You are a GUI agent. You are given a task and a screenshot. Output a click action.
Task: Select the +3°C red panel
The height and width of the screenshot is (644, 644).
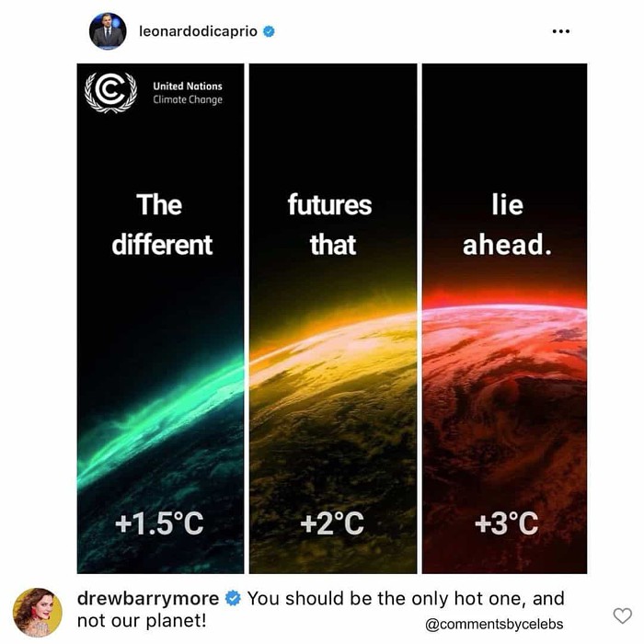coord(504,318)
